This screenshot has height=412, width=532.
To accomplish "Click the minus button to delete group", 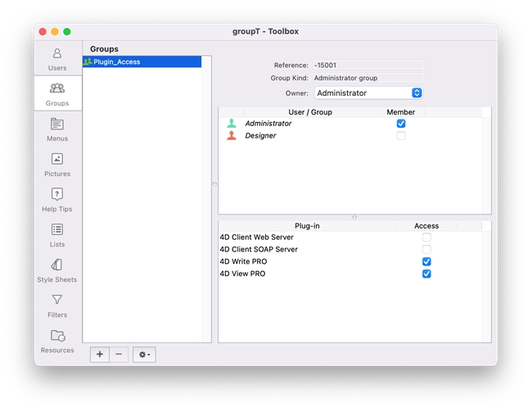I will (119, 355).
